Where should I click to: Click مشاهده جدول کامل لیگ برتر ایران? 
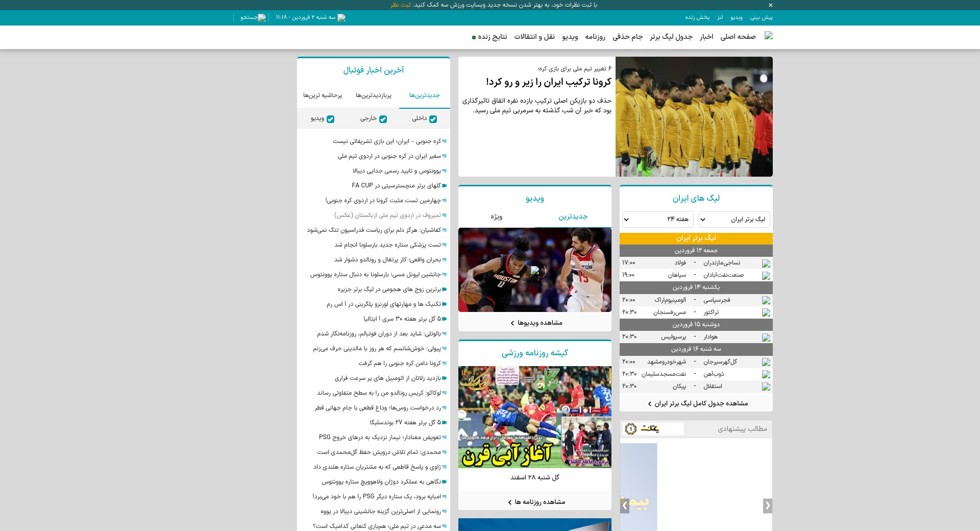coord(697,403)
